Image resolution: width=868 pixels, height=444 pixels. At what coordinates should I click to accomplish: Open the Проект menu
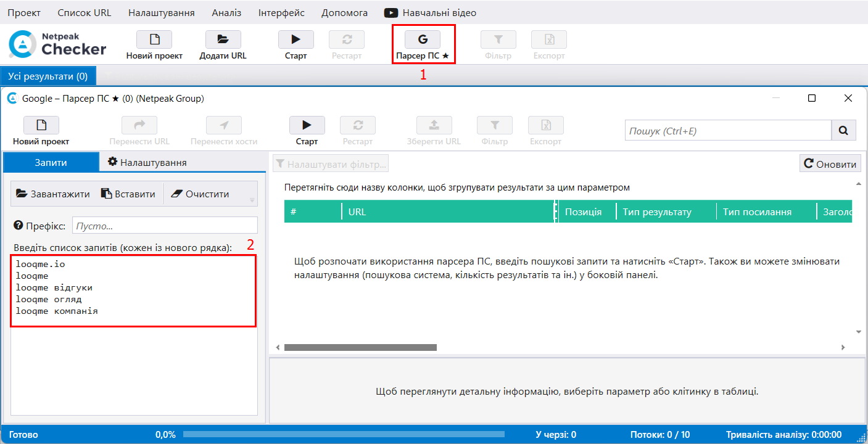click(24, 12)
